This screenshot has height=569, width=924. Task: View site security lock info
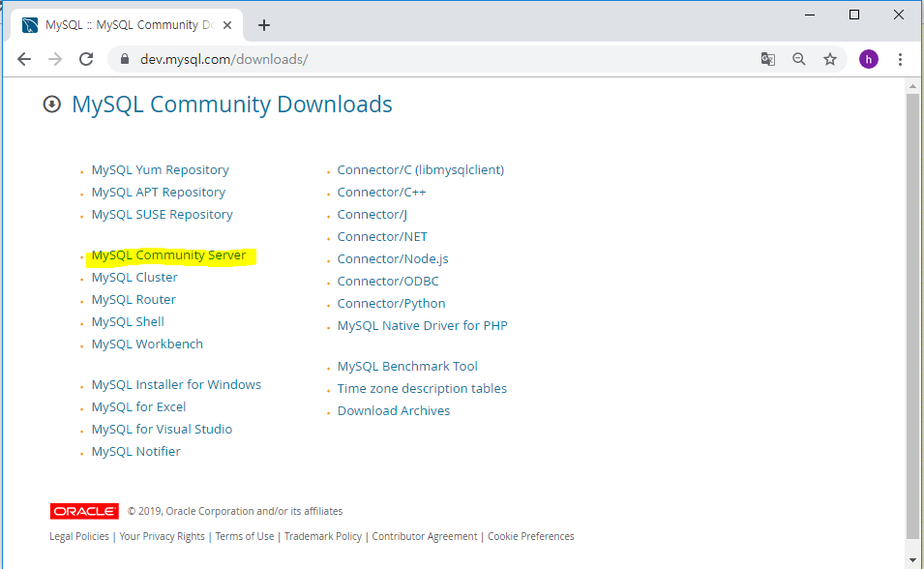coord(125,59)
